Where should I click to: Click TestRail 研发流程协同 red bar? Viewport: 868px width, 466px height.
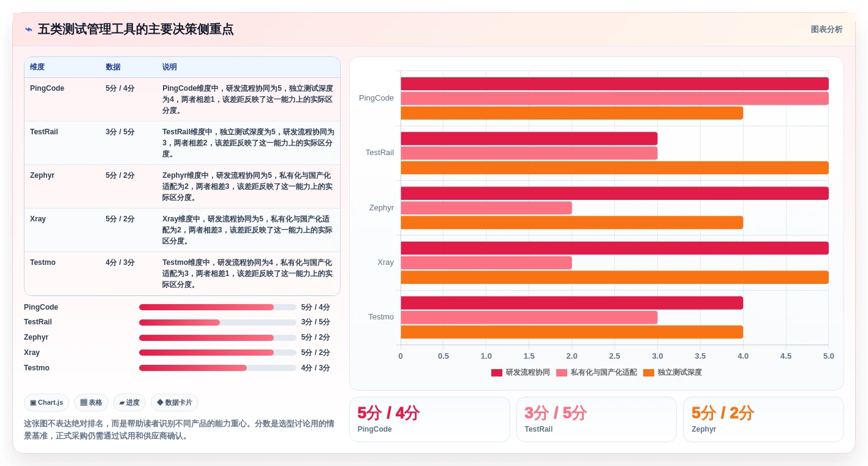pos(529,139)
